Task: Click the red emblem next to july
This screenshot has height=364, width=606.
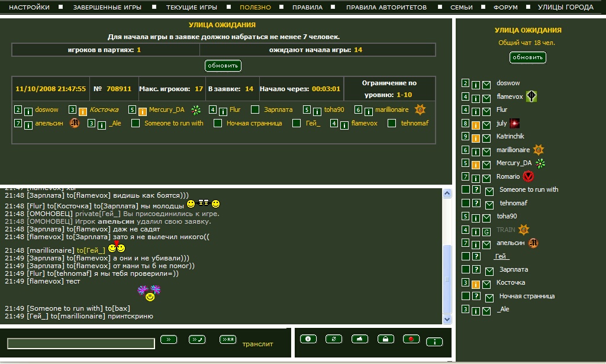Action: 514,123
